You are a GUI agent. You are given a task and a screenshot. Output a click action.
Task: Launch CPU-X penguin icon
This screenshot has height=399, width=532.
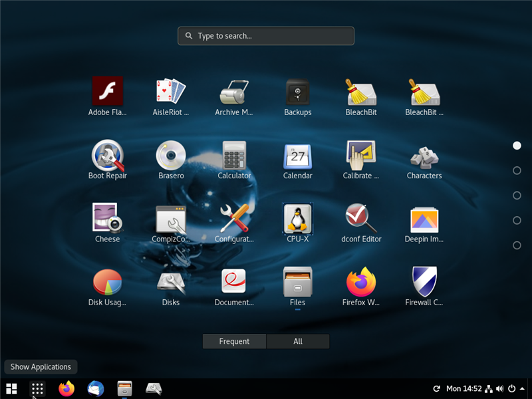tap(297, 223)
